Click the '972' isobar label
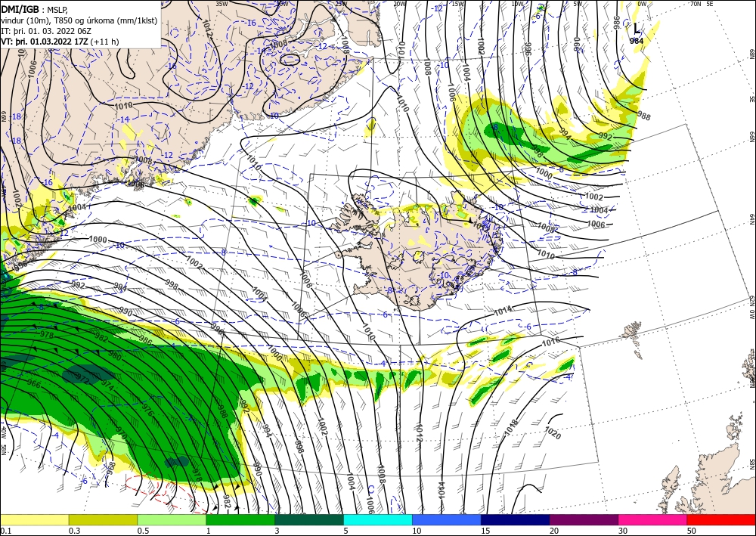Screen dimensions: 756x536 click(x=83, y=381)
